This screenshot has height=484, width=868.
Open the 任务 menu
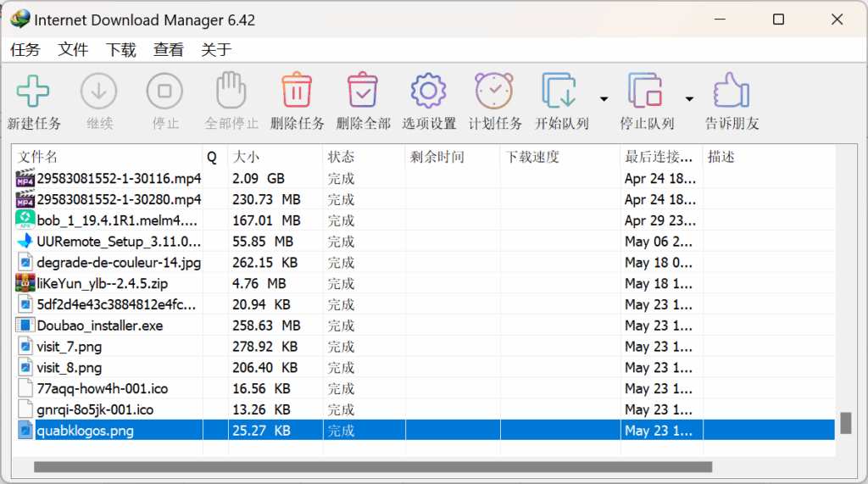[x=25, y=50]
